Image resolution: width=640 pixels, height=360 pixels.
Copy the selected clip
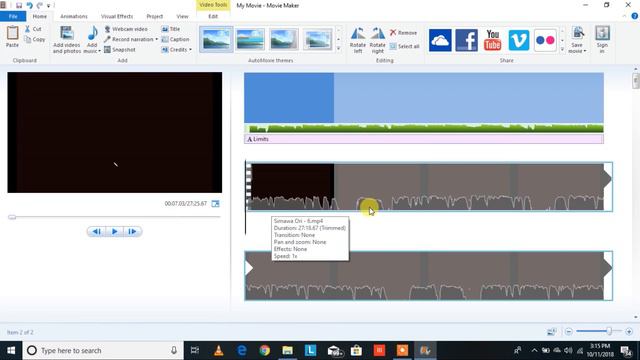pos(35,40)
